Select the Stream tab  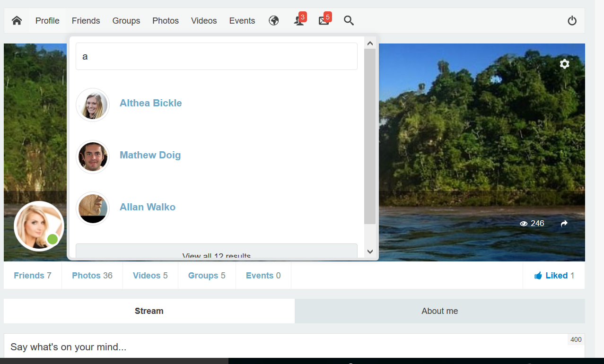[149, 311]
